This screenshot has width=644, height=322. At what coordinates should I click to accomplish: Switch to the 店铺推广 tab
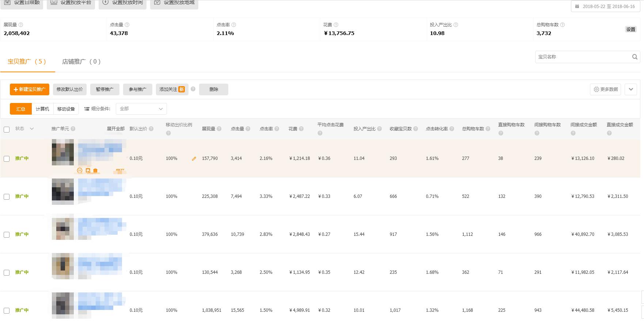81,62
